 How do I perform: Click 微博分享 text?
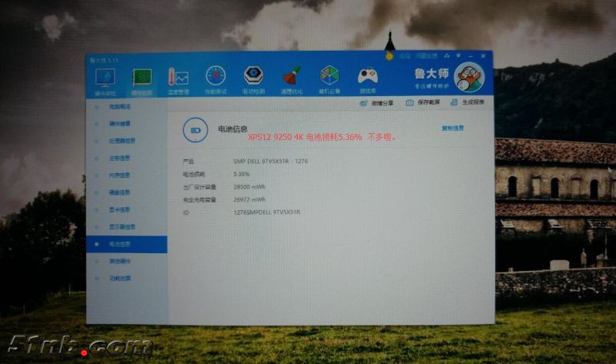point(382,103)
